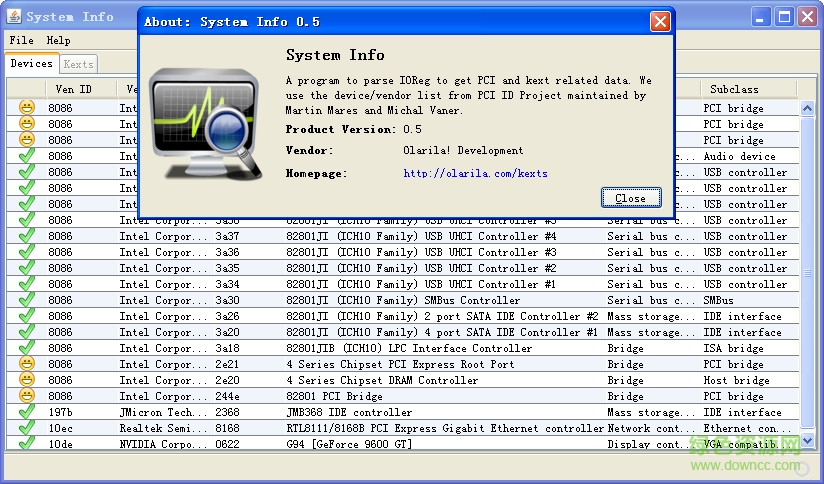
Task: Click the green check beside JMB368 IDE controller
Action: pos(26,411)
